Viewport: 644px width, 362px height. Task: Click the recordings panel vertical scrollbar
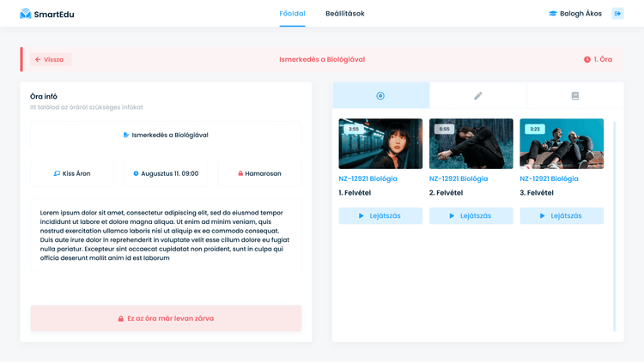(615, 226)
